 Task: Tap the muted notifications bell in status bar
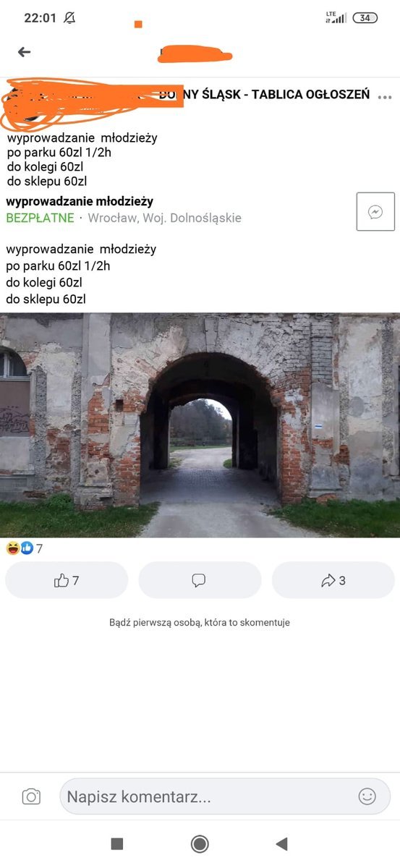click(x=69, y=18)
